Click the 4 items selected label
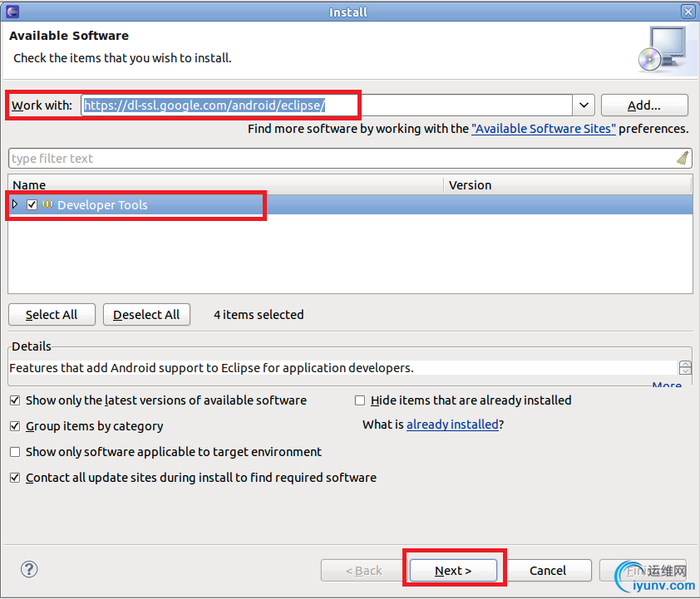Screen dimensions: 700x599 (x=259, y=315)
